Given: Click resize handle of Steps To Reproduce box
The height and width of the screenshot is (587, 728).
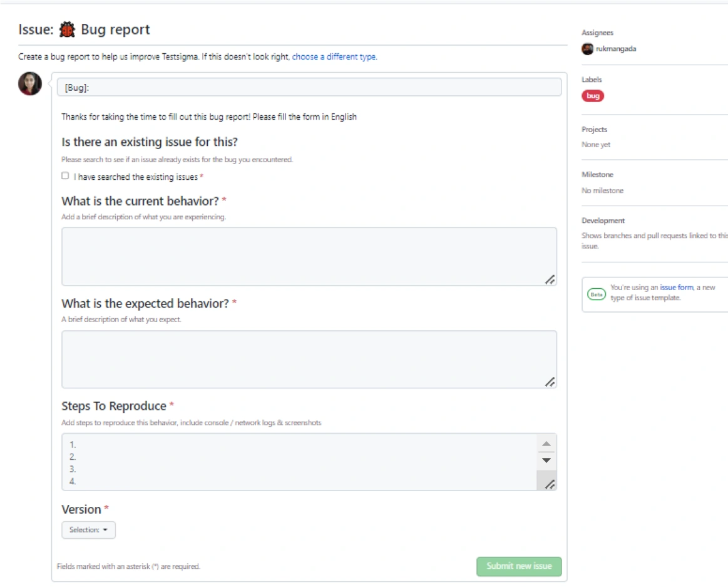Looking at the screenshot, I should click(x=549, y=484).
